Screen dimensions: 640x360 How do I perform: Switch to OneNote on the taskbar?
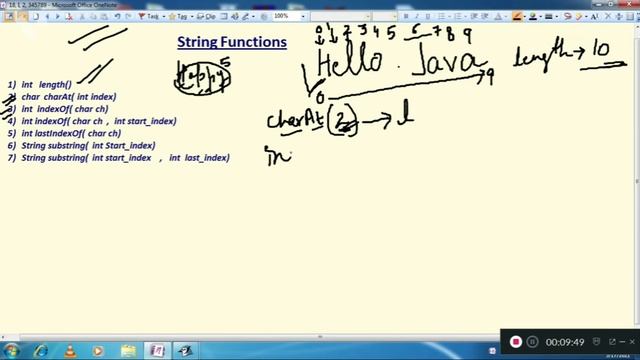(157, 351)
